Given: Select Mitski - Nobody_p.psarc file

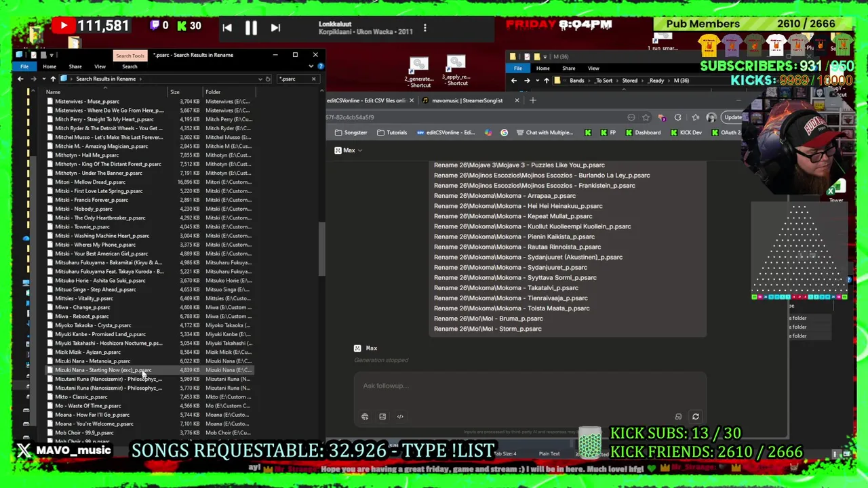Looking at the screenshot, I should pos(83,209).
